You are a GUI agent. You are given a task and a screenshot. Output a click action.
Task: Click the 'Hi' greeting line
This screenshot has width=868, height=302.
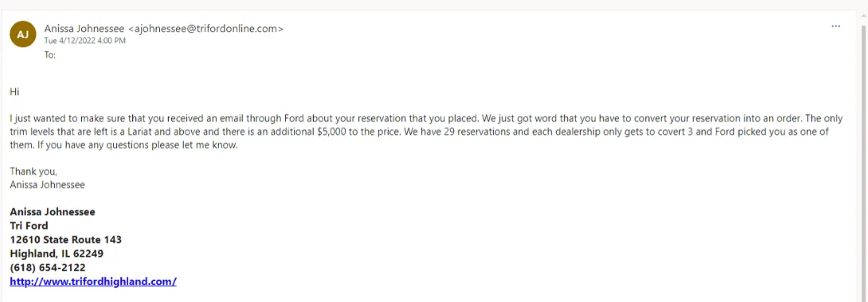point(14,92)
